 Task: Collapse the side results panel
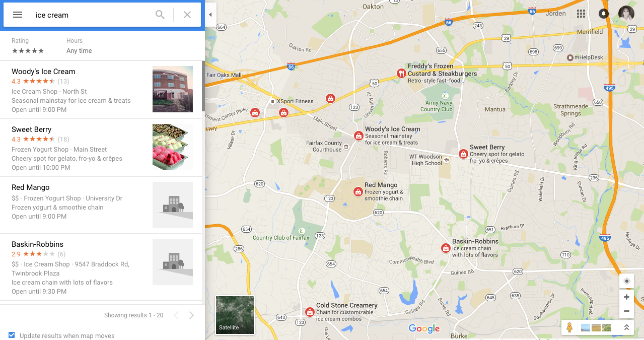pos(210,15)
